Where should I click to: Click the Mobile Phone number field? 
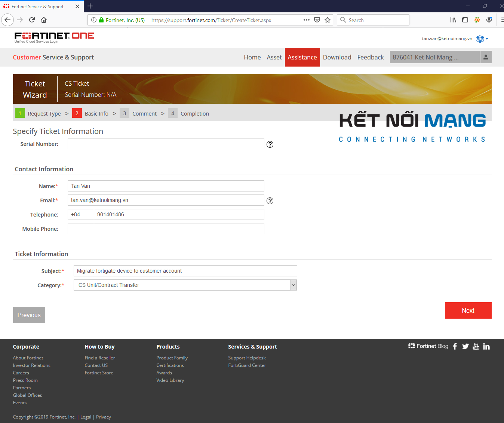(x=179, y=229)
